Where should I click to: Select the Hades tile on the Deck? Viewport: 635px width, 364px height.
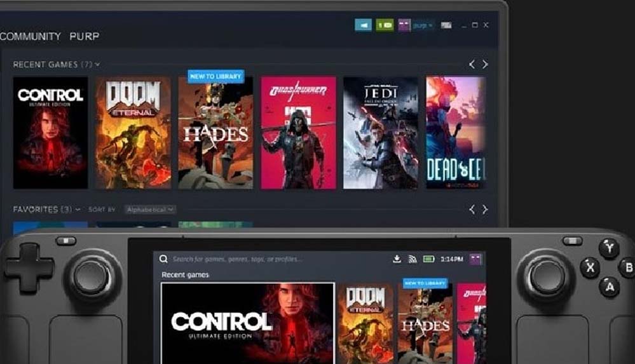(x=425, y=326)
